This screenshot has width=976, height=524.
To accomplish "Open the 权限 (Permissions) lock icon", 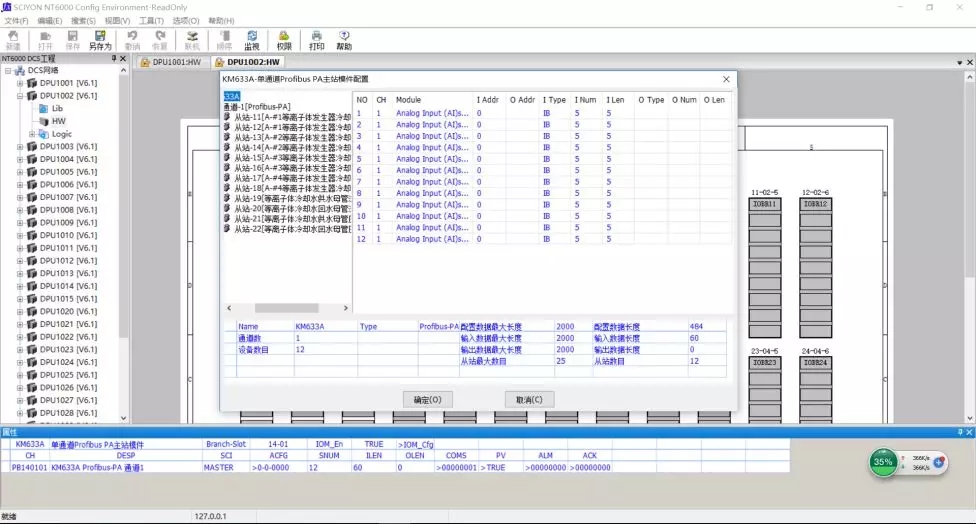I will tap(284, 36).
